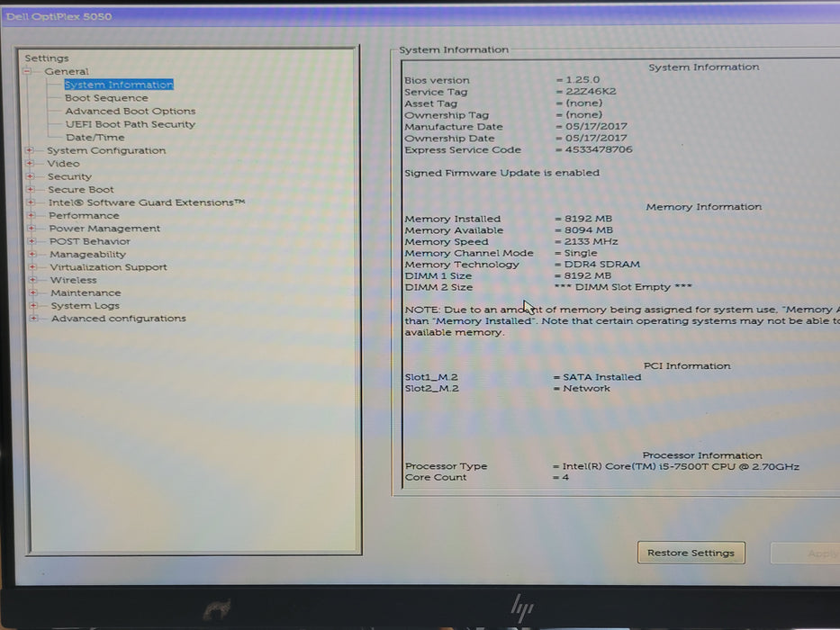Click Memory Technology value DDR4 SDRAM
The height and width of the screenshot is (630, 840).
point(601,264)
